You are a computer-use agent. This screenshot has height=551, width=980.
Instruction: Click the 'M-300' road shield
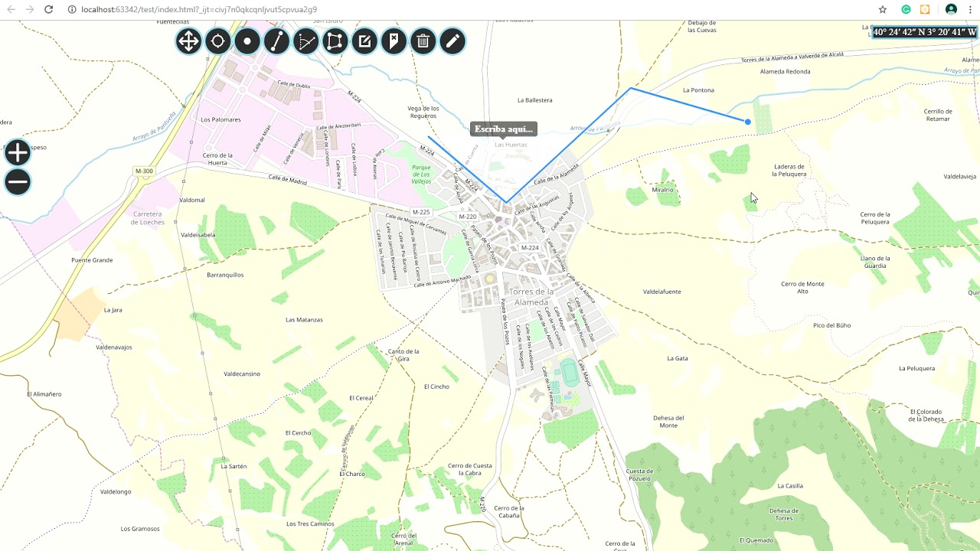coord(143,171)
